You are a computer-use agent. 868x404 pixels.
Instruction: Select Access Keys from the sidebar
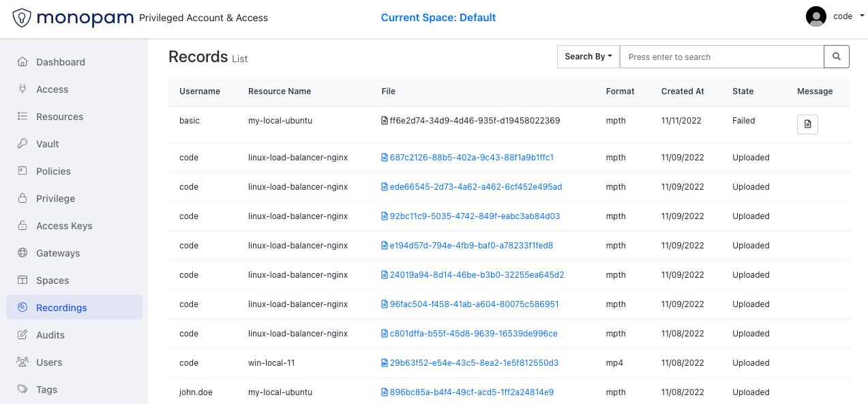(x=64, y=226)
